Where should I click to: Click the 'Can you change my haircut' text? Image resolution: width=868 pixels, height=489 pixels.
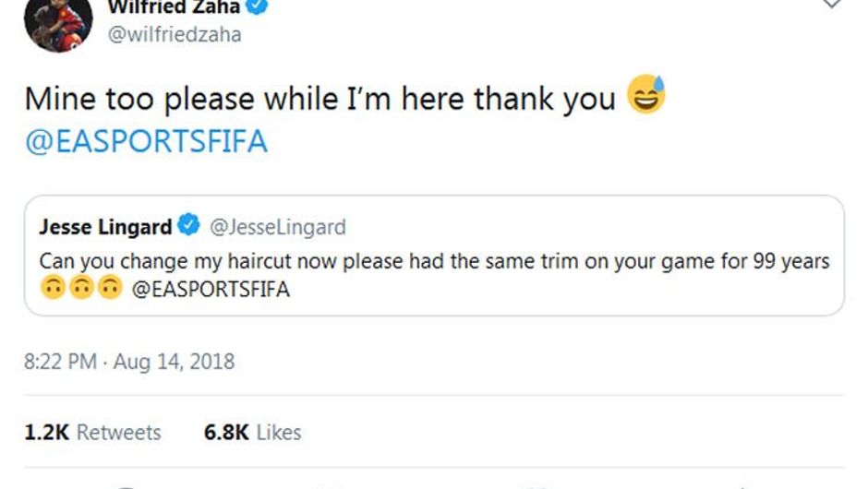tap(434, 261)
